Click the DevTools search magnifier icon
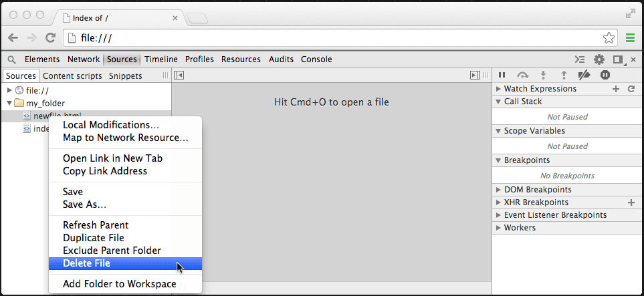The image size is (644, 296). [x=11, y=59]
